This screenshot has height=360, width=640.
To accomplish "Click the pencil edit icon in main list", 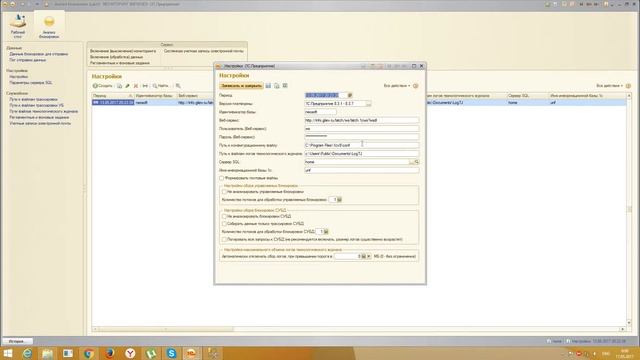I will [x=127, y=86].
